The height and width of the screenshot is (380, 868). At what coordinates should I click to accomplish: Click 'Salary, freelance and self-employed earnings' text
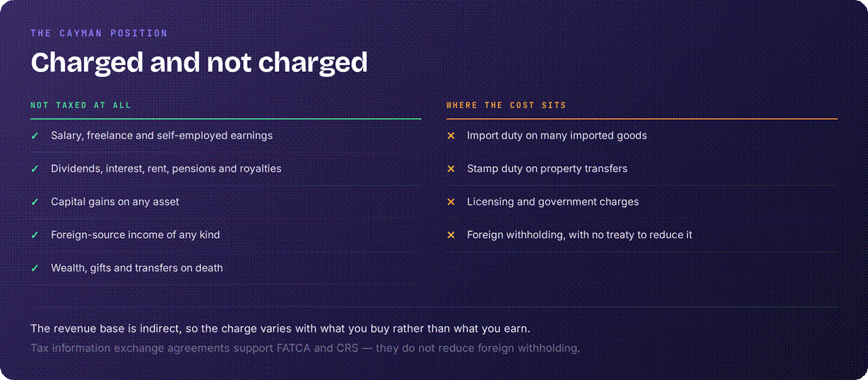point(162,136)
